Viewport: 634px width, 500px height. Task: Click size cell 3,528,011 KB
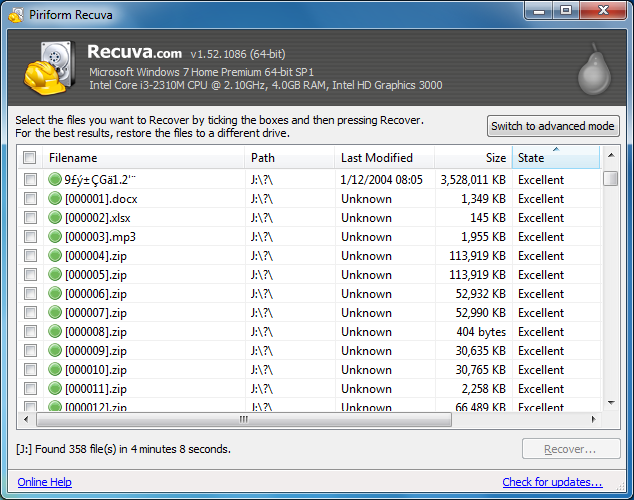(473, 179)
